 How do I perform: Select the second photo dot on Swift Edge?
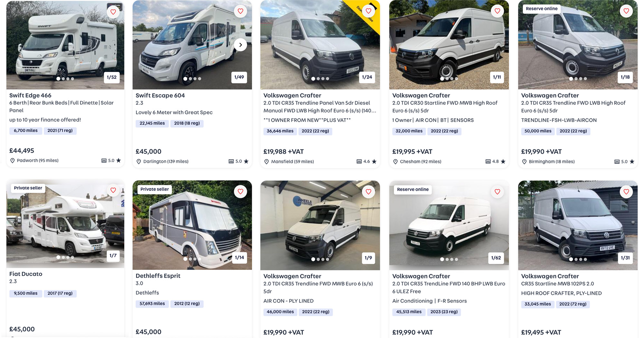tap(63, 79)
